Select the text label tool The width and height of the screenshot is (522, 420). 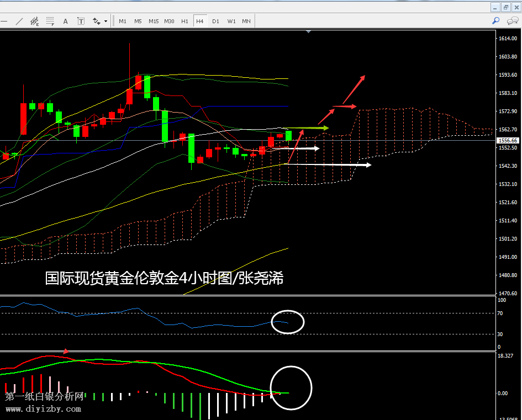coord(81,22)
